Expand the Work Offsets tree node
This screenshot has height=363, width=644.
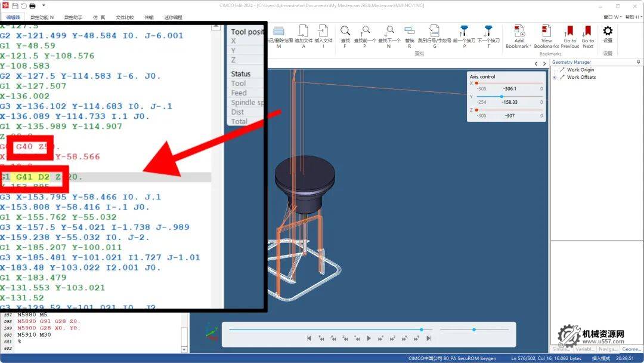click(x=555, y=77)
